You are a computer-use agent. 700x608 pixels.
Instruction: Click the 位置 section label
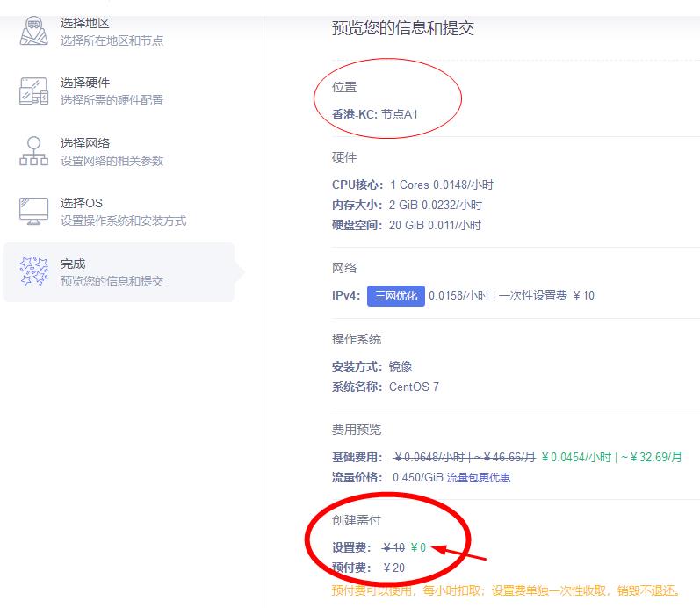(x=344, y=87)
